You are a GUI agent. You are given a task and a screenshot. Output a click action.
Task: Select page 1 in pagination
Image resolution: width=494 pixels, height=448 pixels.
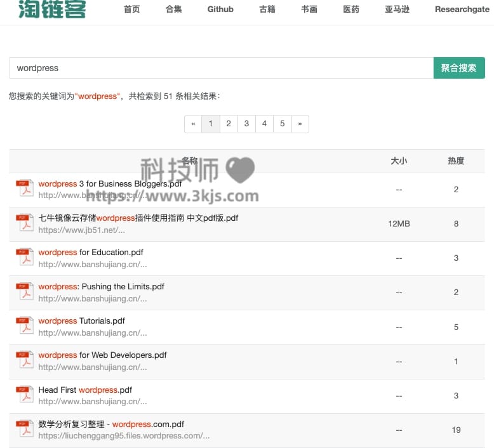[x=211, y=124]
